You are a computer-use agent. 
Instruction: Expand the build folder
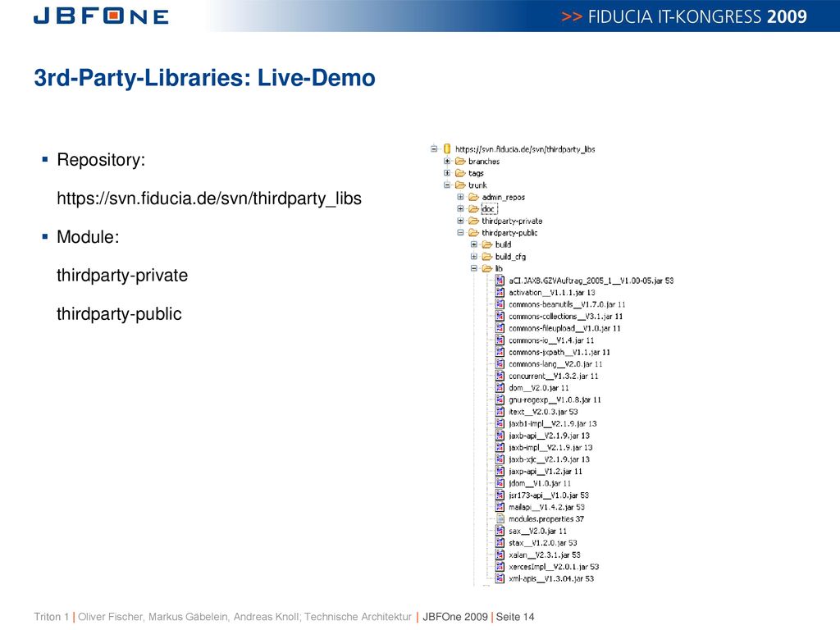474,244
